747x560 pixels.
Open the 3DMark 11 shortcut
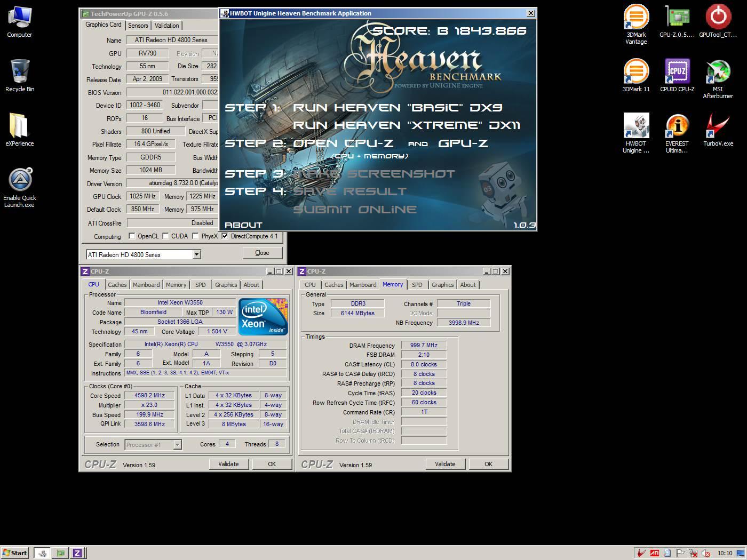click(636, 76)
